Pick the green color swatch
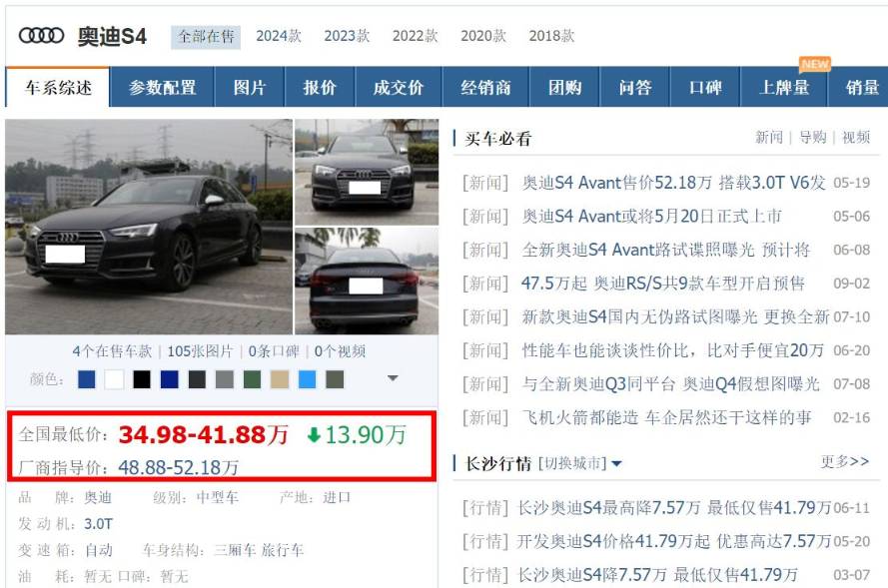 [x=252, y=379]
